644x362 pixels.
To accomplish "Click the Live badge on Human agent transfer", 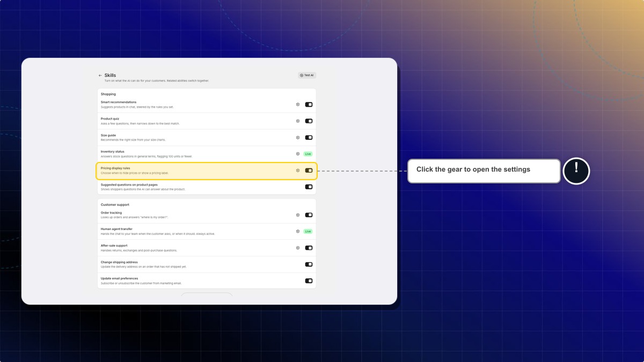I will click(x=308, y=232).
